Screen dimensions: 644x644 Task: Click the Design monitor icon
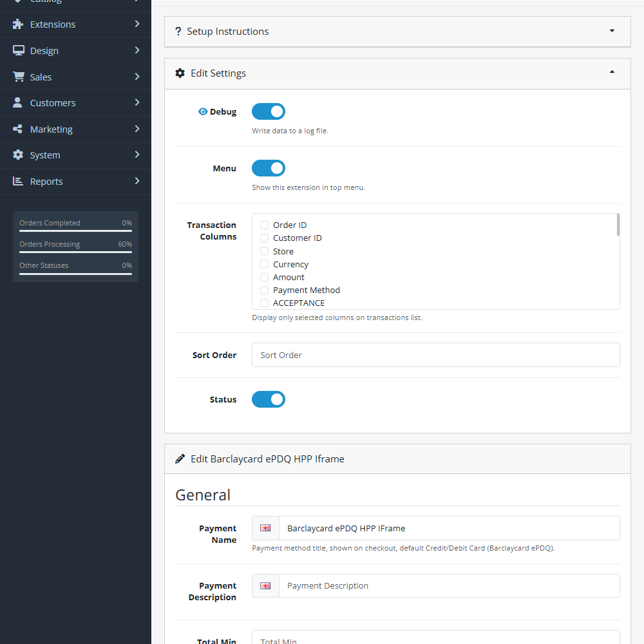click(19, 50)
